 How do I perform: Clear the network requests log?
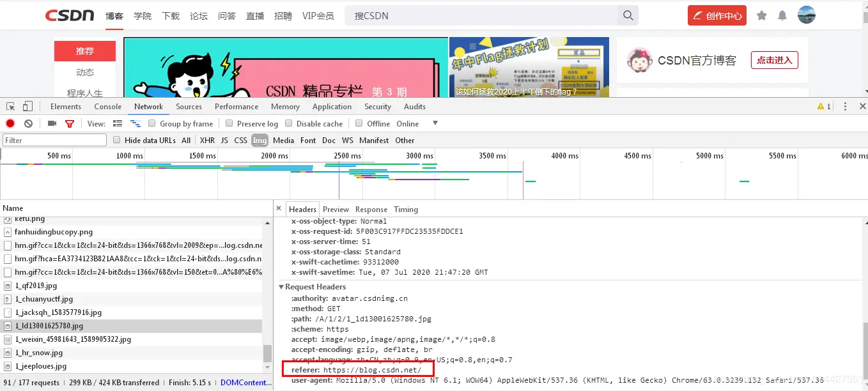coord(28,123)
